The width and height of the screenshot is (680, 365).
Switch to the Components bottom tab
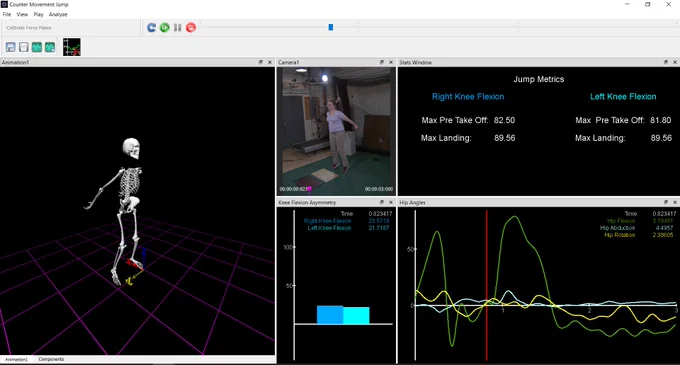point(51,359)
